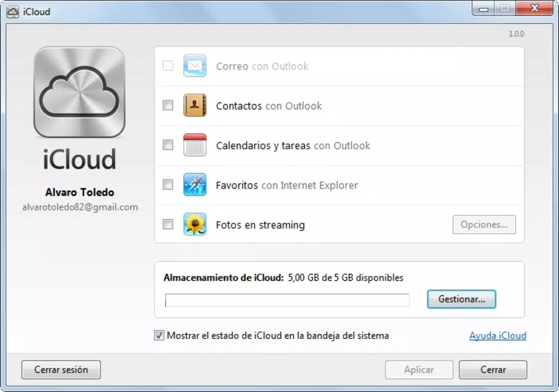Click the Favoritos Safari compass icon
559x392 pixels.
195,185
